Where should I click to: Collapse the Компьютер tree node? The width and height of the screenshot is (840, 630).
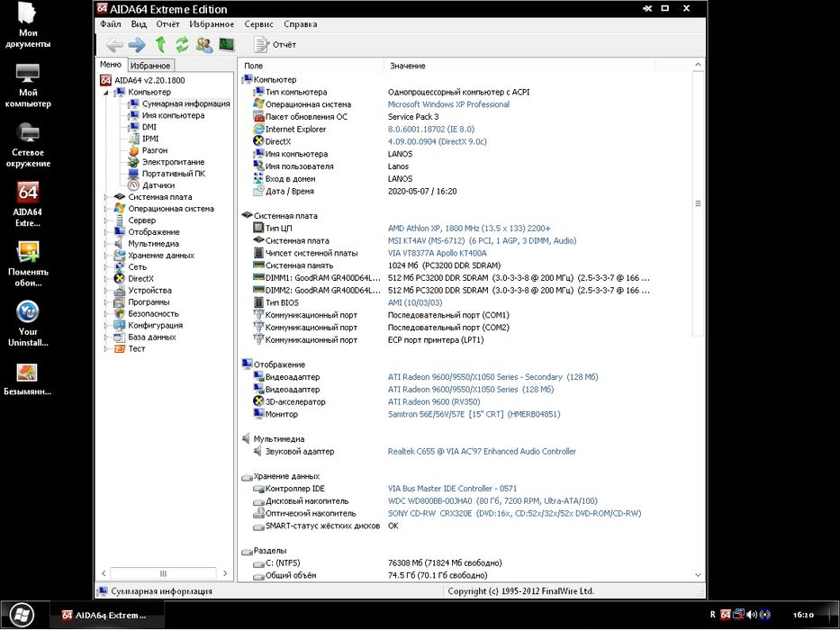105,93
